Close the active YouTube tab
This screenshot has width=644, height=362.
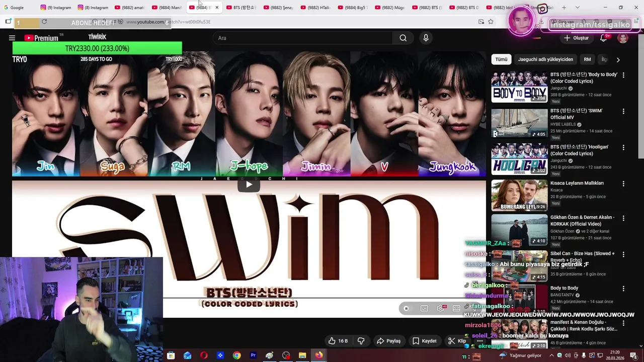(x=217, y=8)
